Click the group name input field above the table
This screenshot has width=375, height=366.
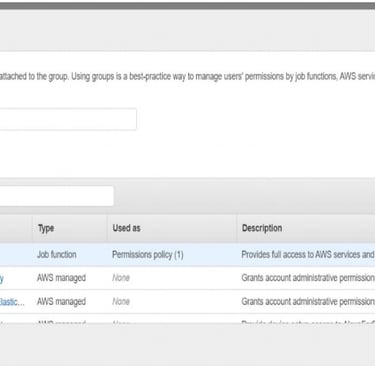pos(68,119)
